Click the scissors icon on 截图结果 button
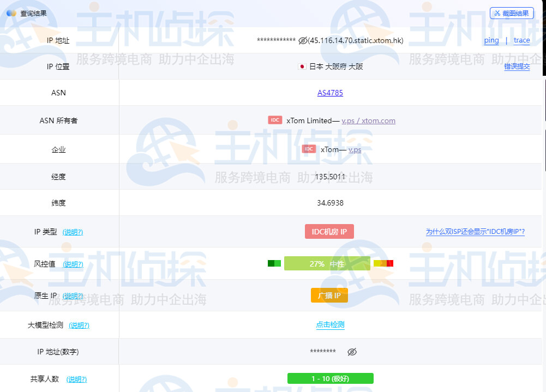Viewport: 546px width, 392px height. point(497,13)
